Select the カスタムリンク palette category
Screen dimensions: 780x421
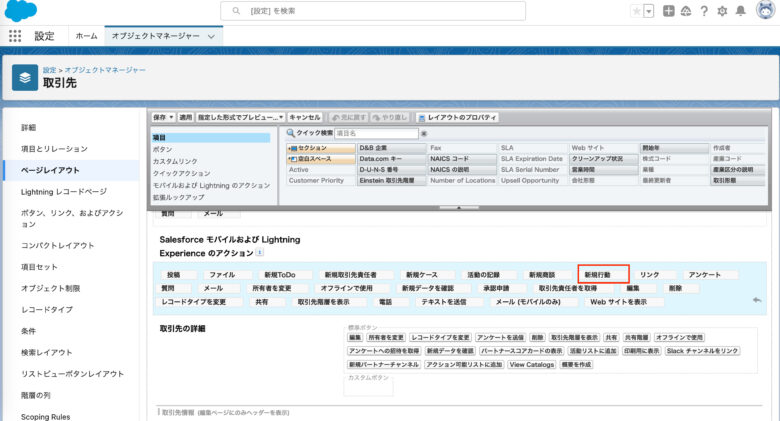[175, 161]
